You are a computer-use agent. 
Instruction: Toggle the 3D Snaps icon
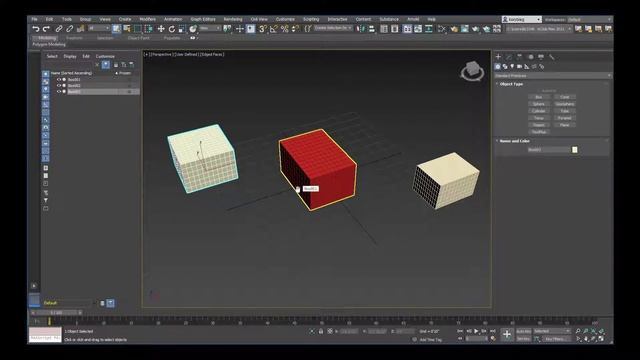[263, 29]
